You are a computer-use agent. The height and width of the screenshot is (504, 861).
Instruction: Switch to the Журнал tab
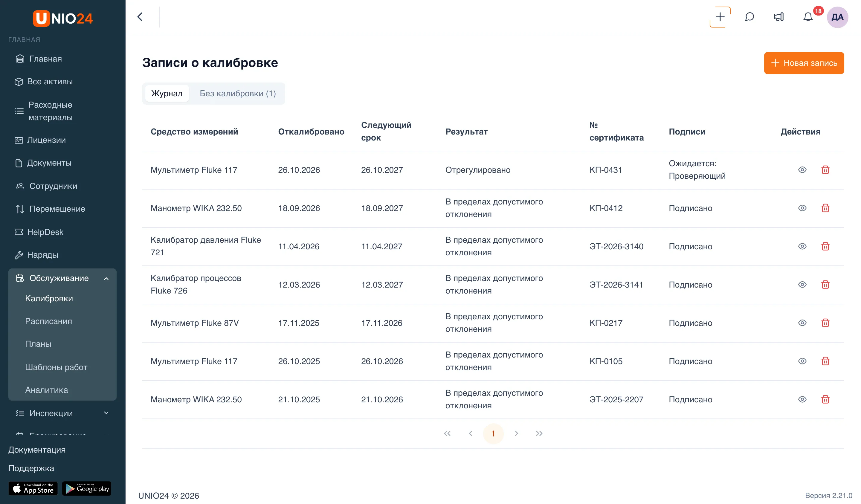coord(167,93)
